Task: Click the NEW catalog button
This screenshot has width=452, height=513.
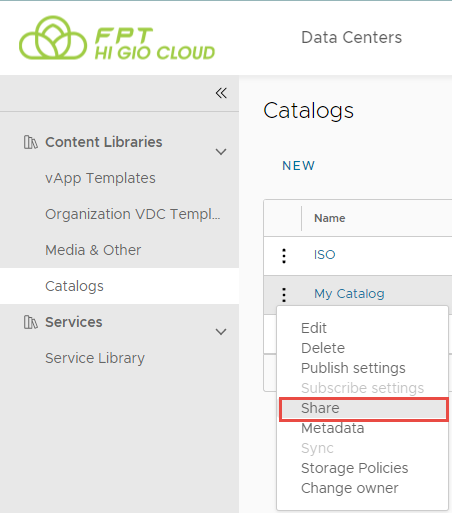Action: click(x=298, y=166)
